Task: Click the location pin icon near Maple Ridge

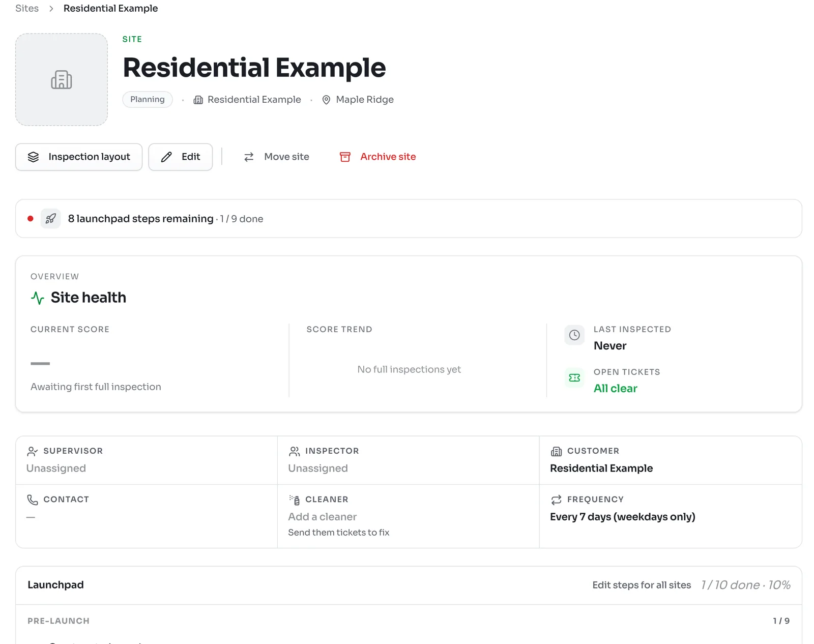Action: pos(326,100)
